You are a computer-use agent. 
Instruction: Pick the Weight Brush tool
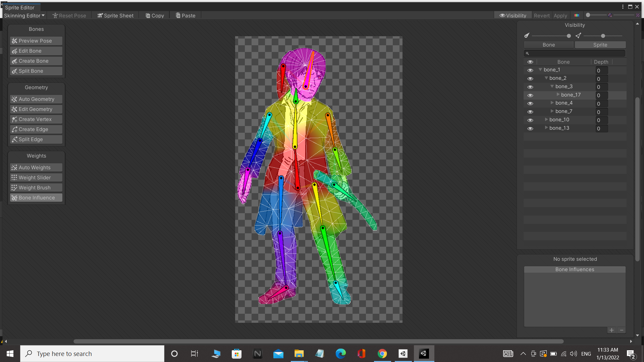click(x=36, y=188)
